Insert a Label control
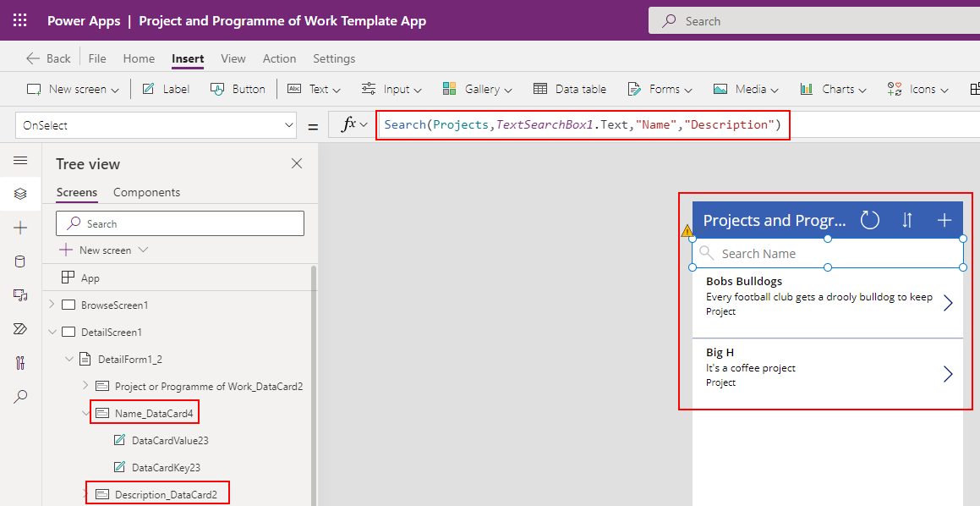This screenshot has height=506, width=980. click(166, 90)
